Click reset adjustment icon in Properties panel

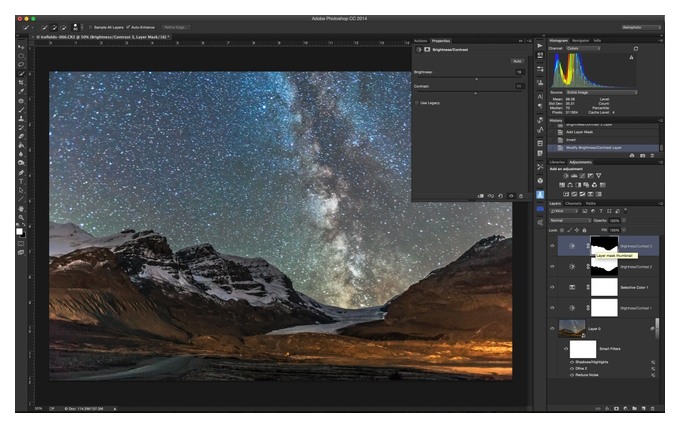(500, 196)
